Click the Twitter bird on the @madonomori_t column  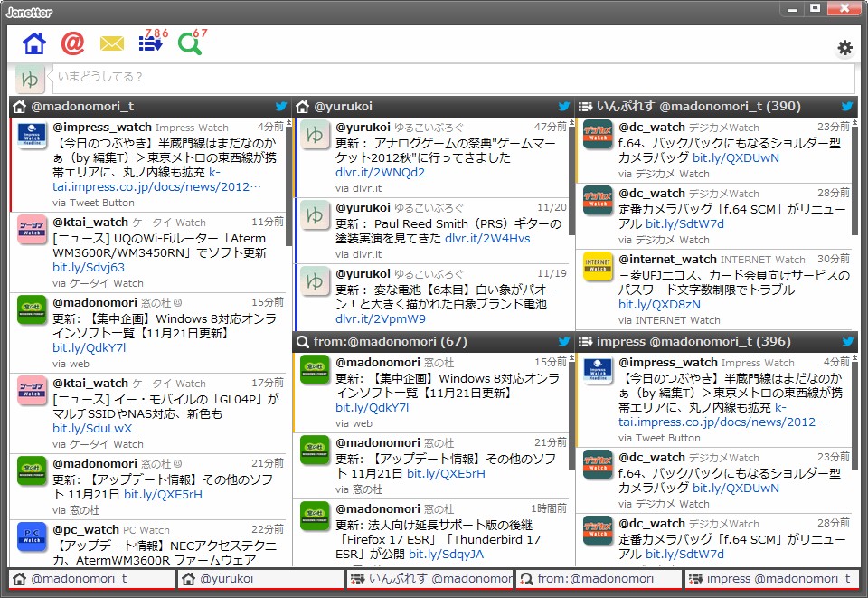click(280, 106)
